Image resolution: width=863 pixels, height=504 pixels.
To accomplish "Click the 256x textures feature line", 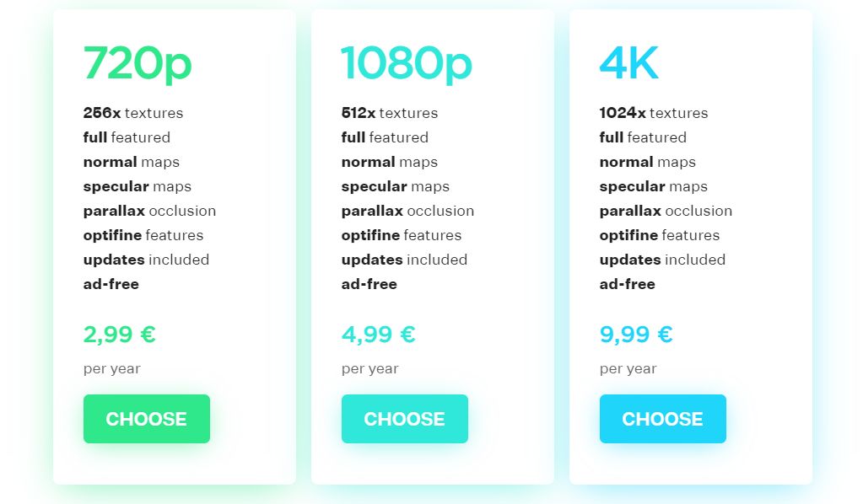I will (133, 113).
